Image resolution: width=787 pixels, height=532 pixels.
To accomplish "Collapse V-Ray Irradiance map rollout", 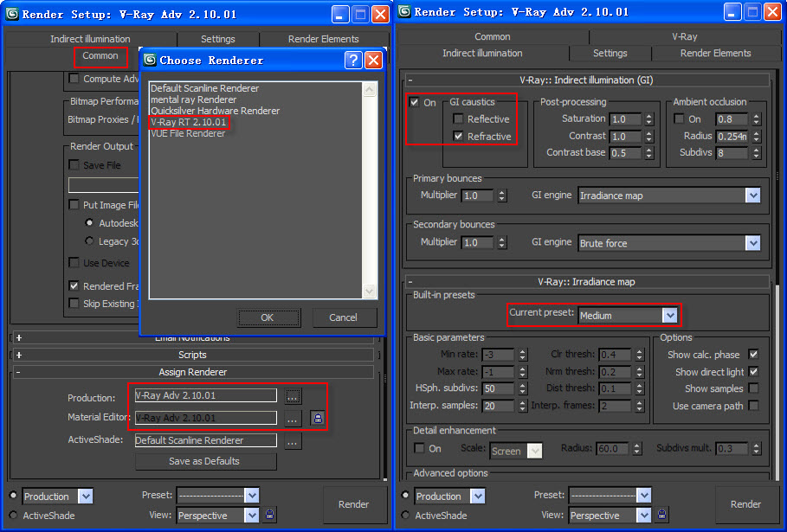I will [586, 282].
